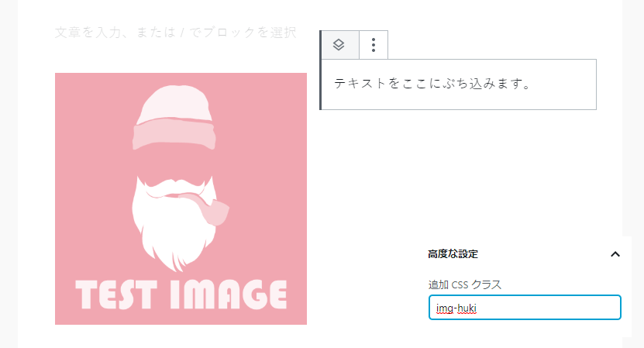The width and height of the screenshot is (644, 348).
Task: Click the 追加 CSS クラス label
Action: click(x=464, y=284)
